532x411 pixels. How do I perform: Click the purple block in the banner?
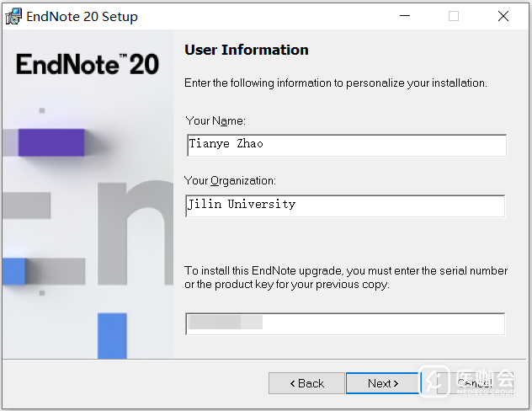51,142
